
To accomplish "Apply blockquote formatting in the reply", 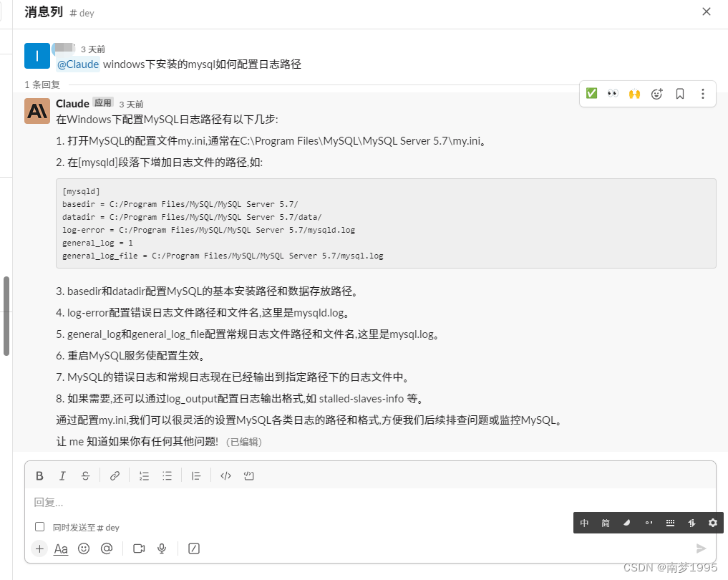I will coord(196,475).
